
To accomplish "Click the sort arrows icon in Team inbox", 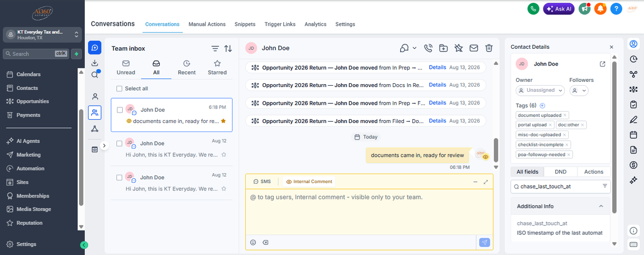I will click(x=228, y=49).
